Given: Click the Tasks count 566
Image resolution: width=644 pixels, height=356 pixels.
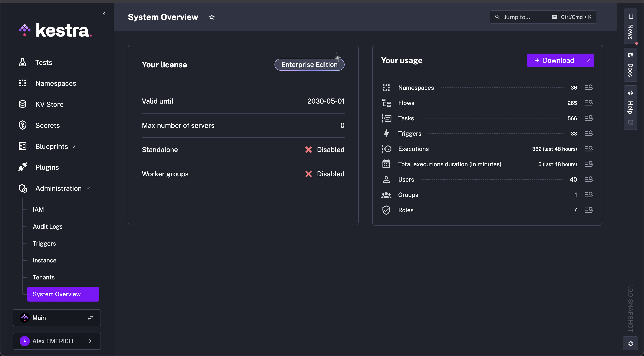Looking at the screenshot, I should click(572, 118).
